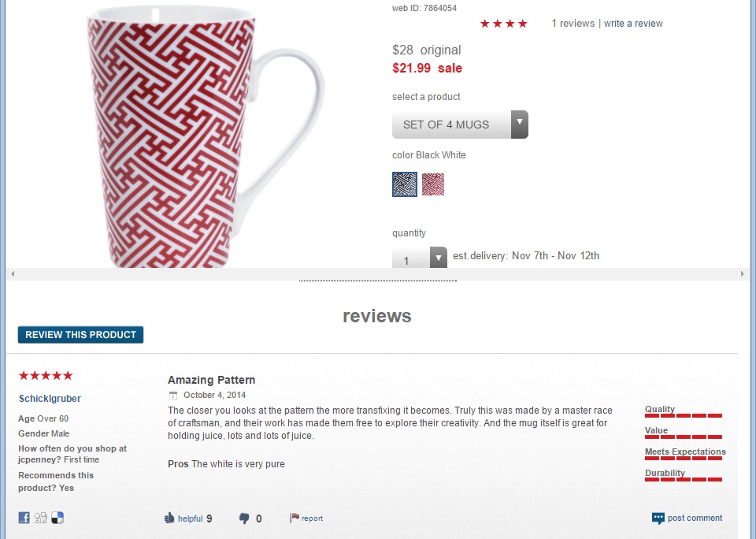Click the post comment link
The image size is (756, 539).
(x=695, y=518)
